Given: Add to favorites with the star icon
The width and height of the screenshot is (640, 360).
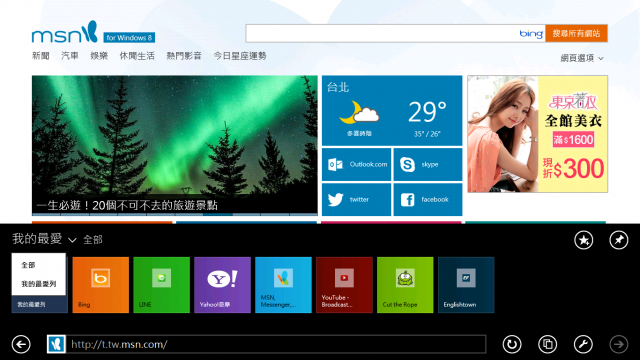Looking at the screenshot, I should [584, 240].
